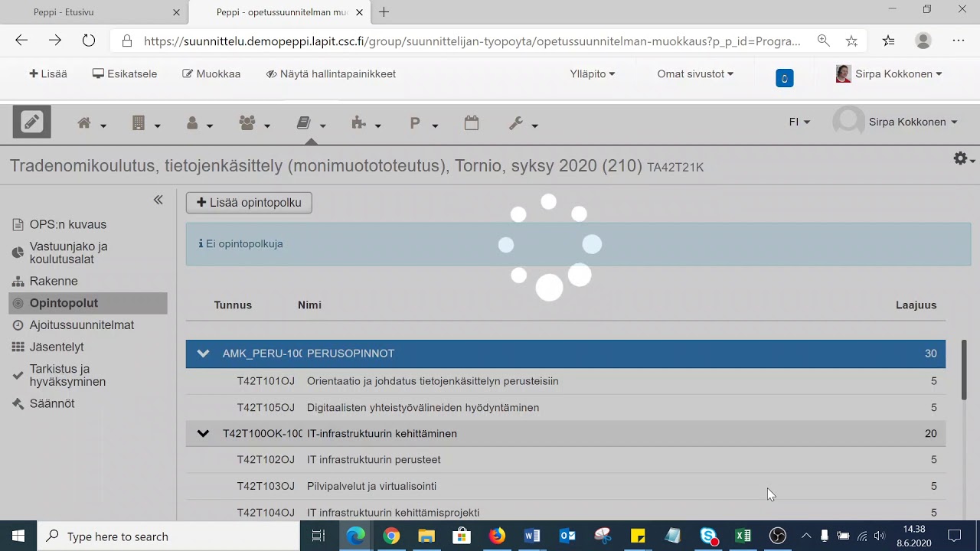The height and width of the screenshot is (551, 980).
Task: Click the pencil edit icon in toolbar
Action: [32, 122]
